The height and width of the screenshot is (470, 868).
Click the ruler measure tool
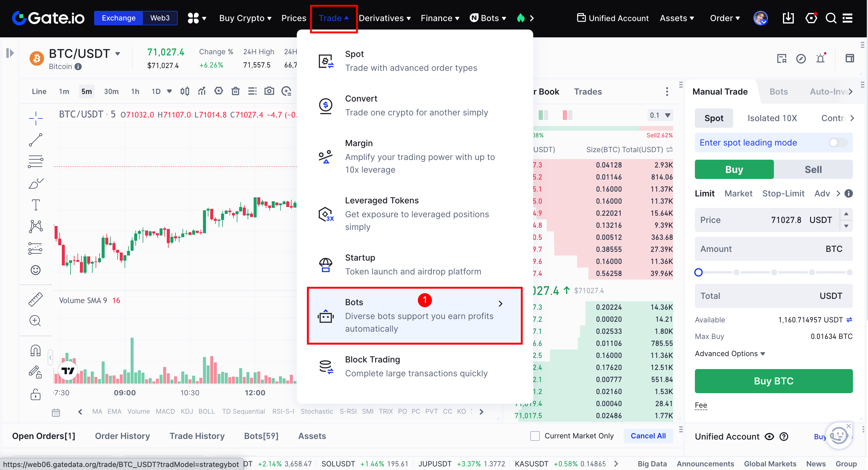(x=36, y=299)
